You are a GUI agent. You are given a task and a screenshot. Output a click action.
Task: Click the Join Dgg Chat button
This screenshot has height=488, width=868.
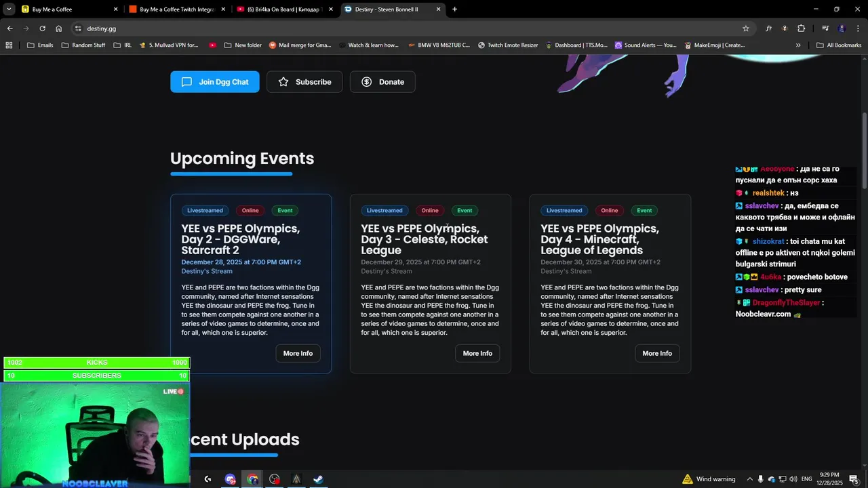click(215, 82)
